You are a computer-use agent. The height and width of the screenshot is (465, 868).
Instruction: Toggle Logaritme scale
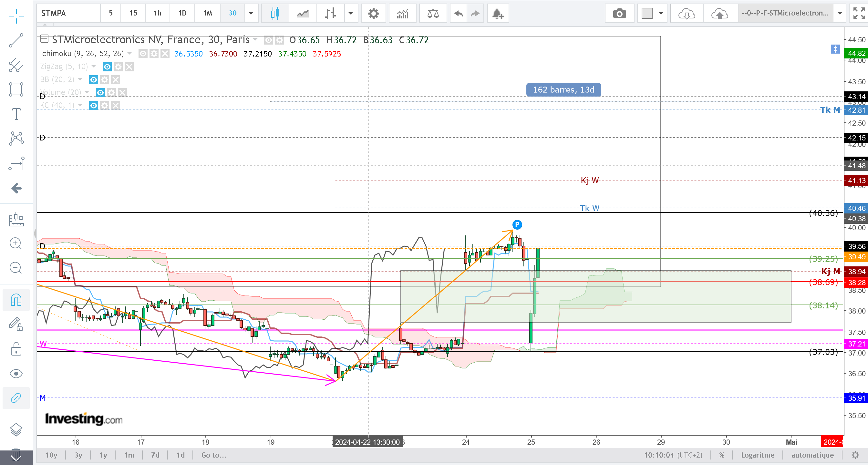click(758, 455)
